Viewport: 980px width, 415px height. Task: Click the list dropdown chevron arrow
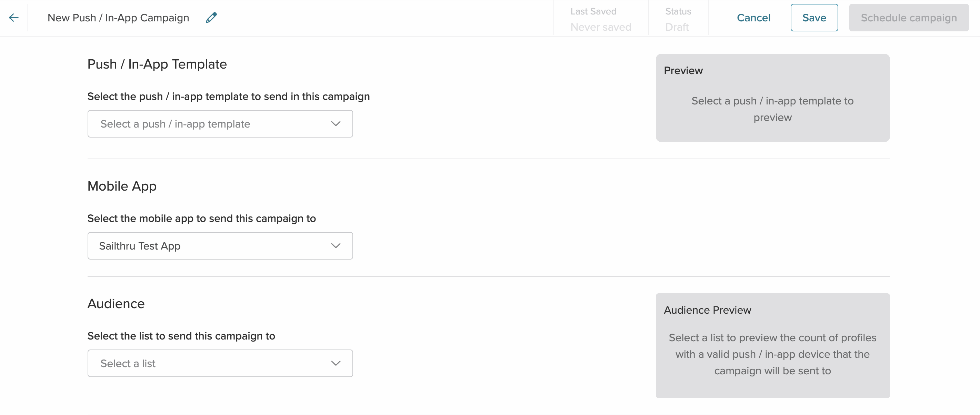336,363
